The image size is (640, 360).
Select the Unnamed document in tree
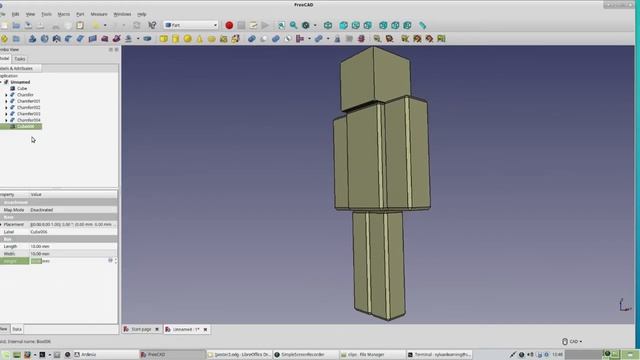coord(20,82)
